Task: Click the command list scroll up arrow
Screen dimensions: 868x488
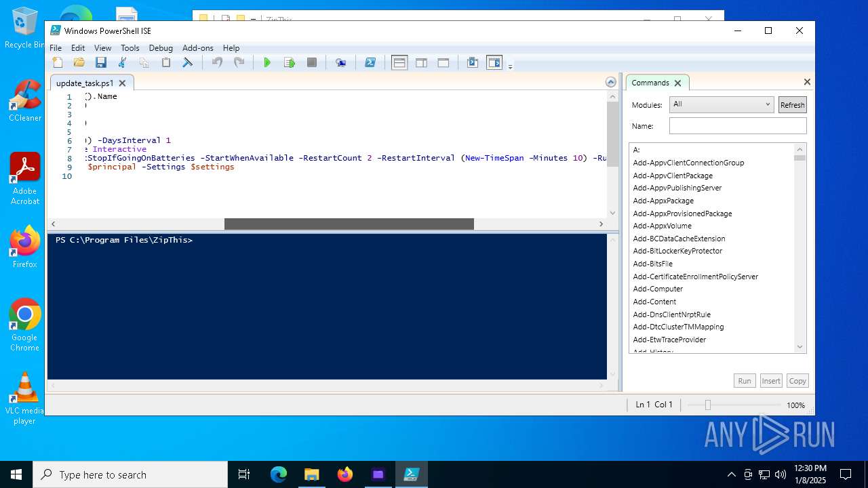Action: [x=800, y=149]
